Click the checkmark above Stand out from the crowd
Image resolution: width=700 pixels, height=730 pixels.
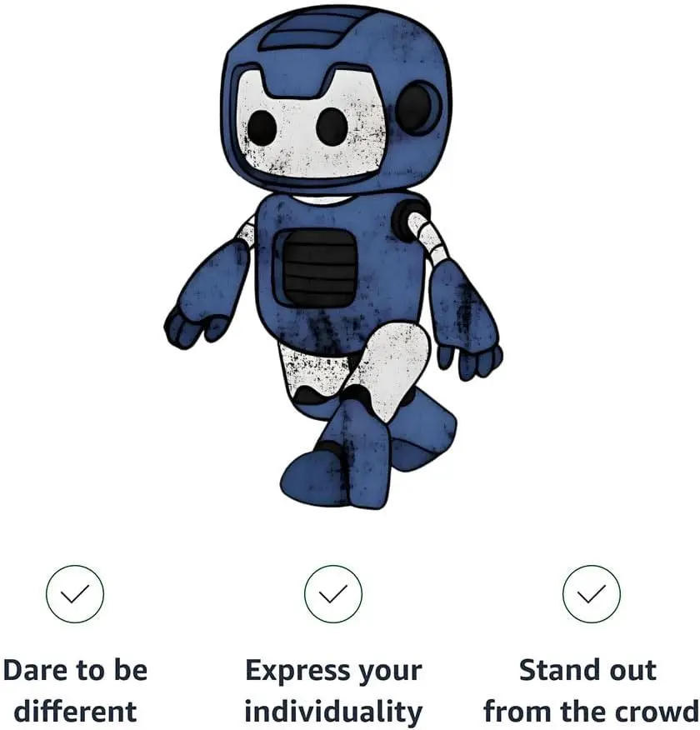pyautogui.click(x=591, y=593)
